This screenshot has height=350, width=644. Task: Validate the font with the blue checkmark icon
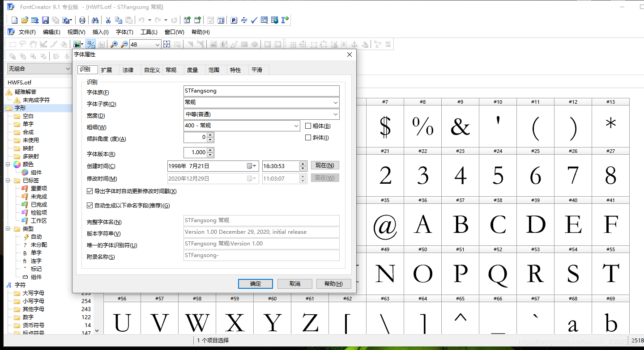[x=254, y=20]
